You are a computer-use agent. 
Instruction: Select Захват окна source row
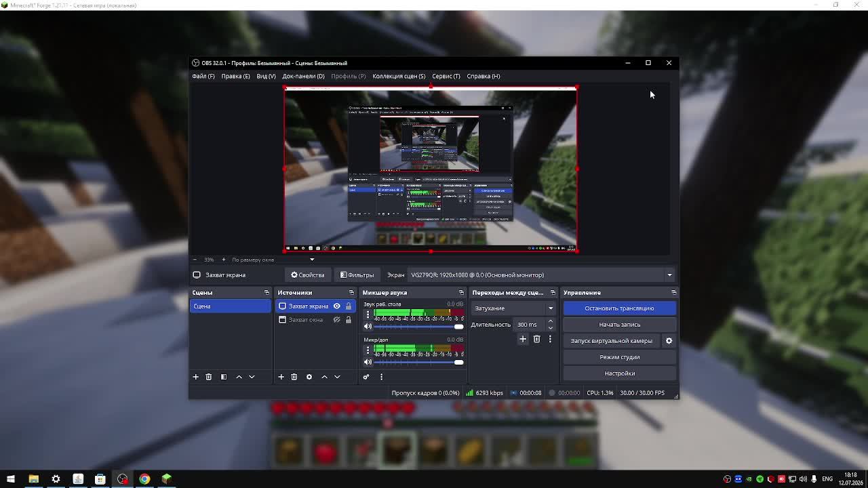315,320
